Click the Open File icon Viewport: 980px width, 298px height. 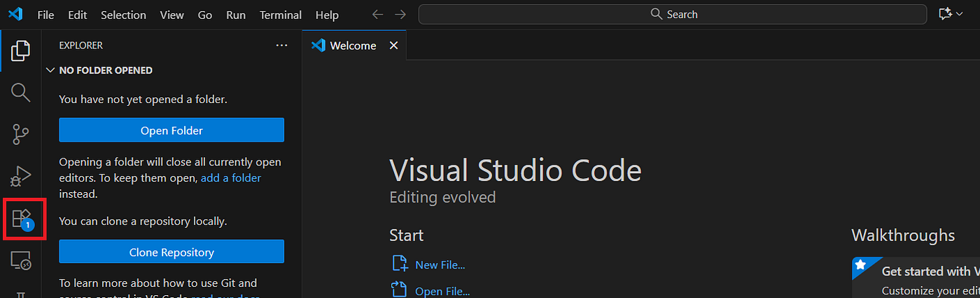pos(400,290)
